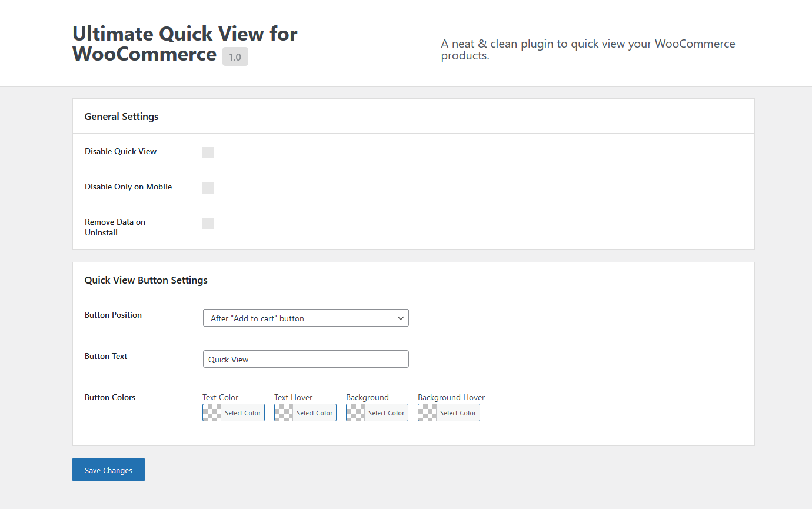Click the Remove Data on Uninstall label
This screenshot has height=509, width=812.
pyautogui.click(x=115, y=227)
